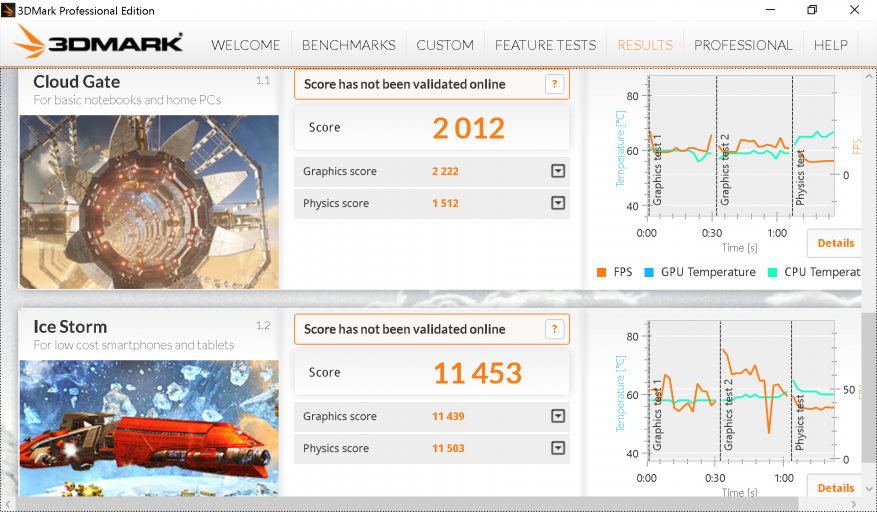This screenshot has height=512, width=877.
Task: Expand the Ice Storm Physics score details
Action: pos(558,448)
